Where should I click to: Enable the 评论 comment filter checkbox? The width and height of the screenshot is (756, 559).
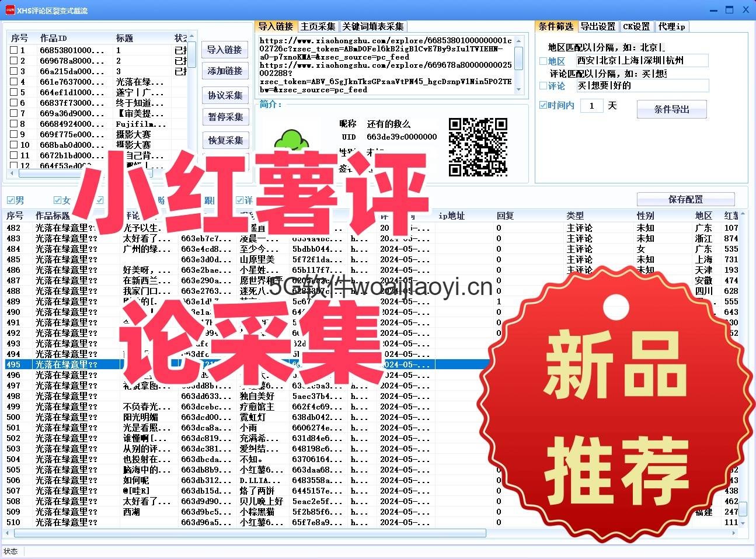pos(543,86)
